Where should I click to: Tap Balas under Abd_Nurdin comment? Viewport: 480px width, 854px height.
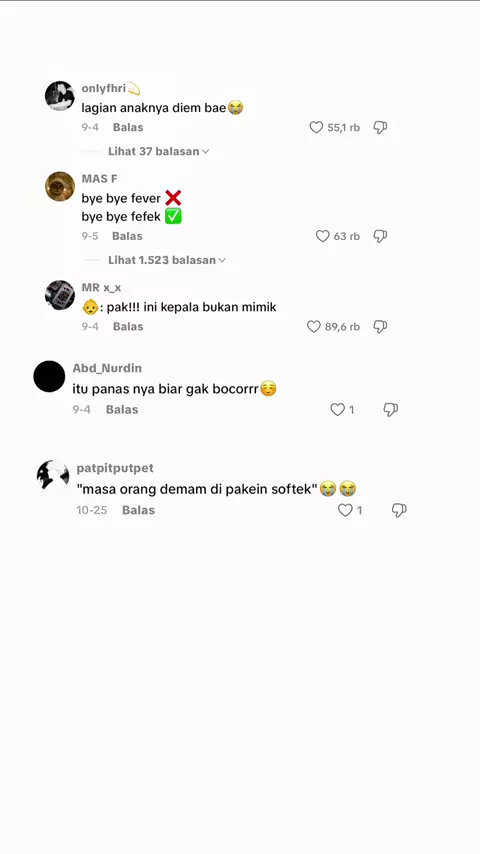pyautogui.click(x=122, y=410)
